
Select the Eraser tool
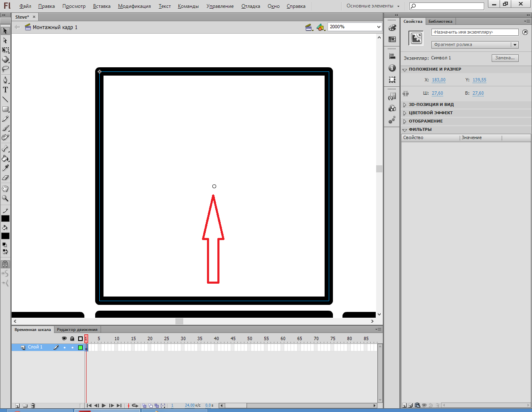point(5,178)
